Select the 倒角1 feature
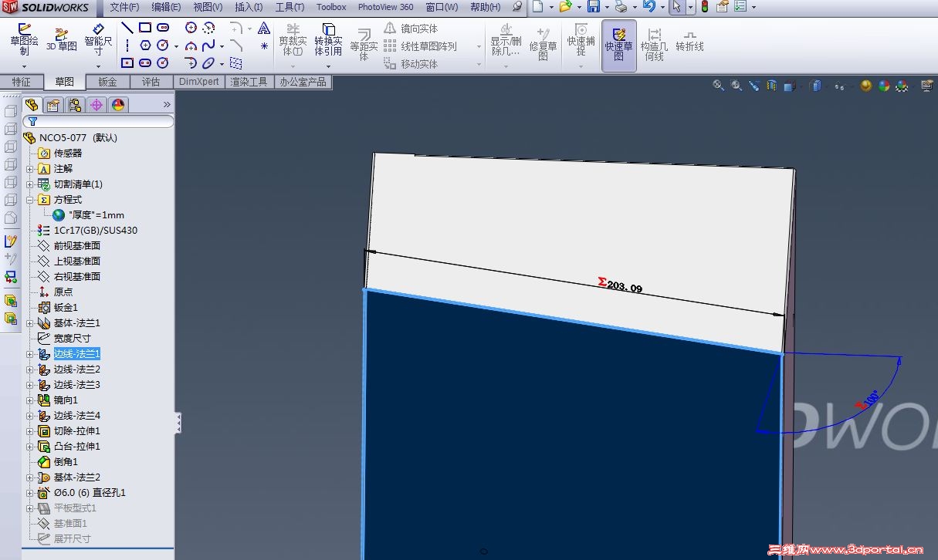Viewport: 938px width, 560px height. coord(66,461)
